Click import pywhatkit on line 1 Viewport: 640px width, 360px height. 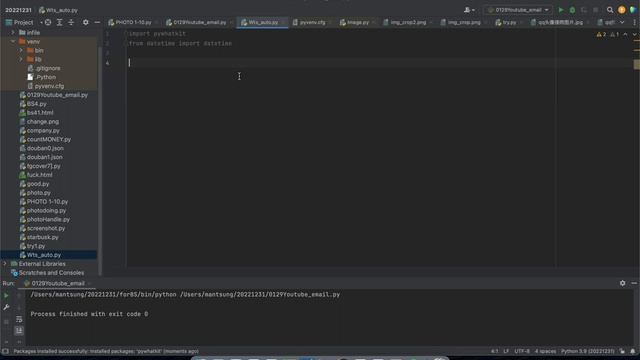coord(157,33)
